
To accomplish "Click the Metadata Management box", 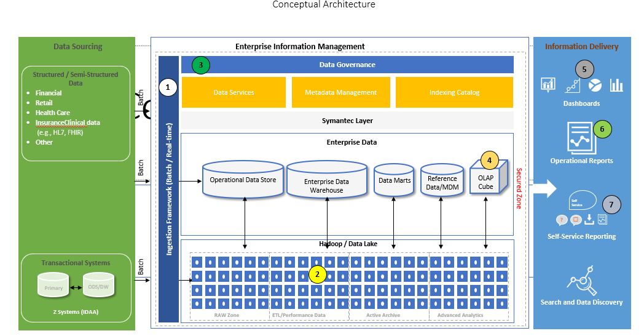I will coord(341,92).
